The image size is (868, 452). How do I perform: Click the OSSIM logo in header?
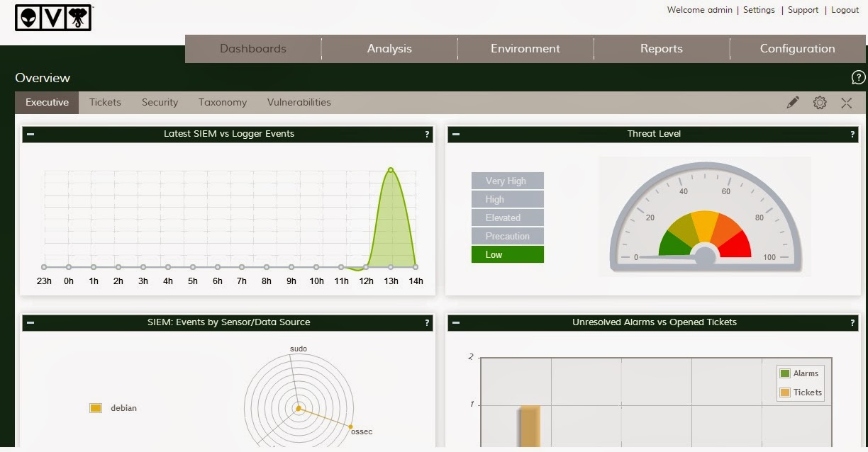point(53,18)
